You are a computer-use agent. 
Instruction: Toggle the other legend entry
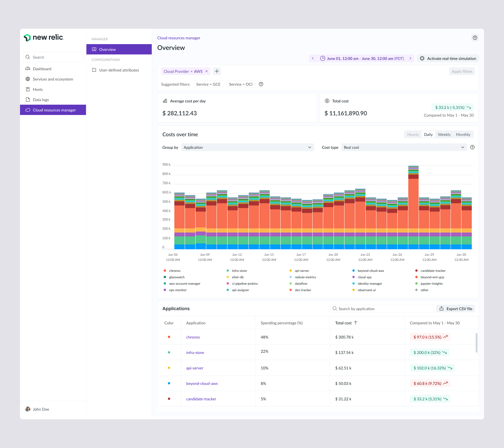pyautogui.click(x=422, y=290)
